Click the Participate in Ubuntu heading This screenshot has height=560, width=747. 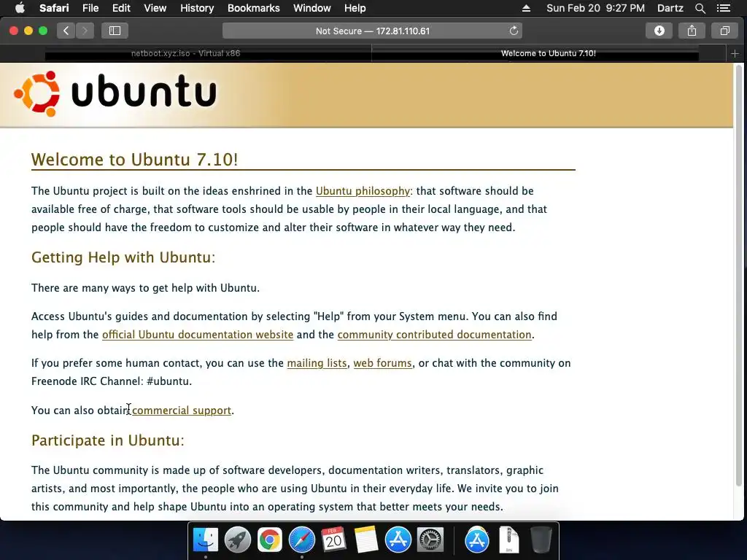108,440
